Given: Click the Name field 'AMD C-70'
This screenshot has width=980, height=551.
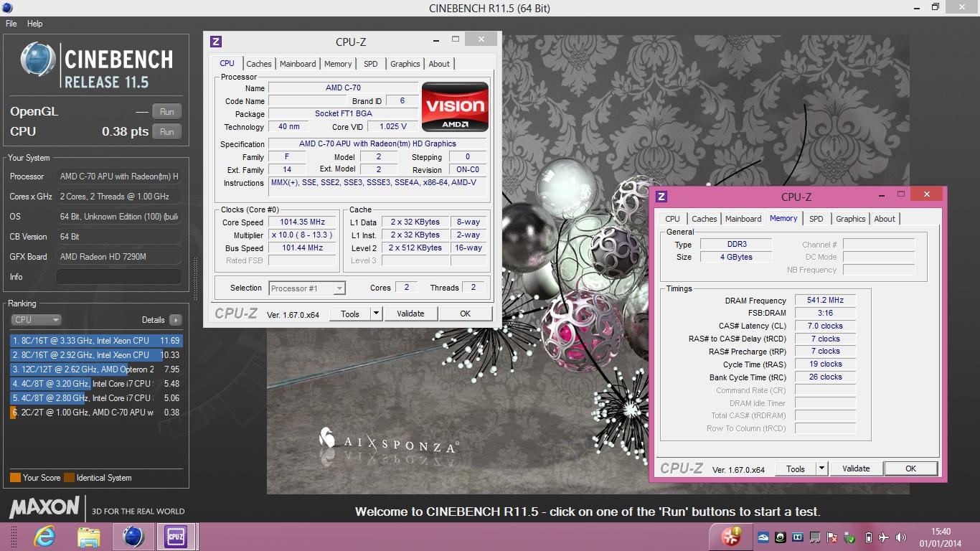Looking at the screenshot, I should [x=343, y=88].
